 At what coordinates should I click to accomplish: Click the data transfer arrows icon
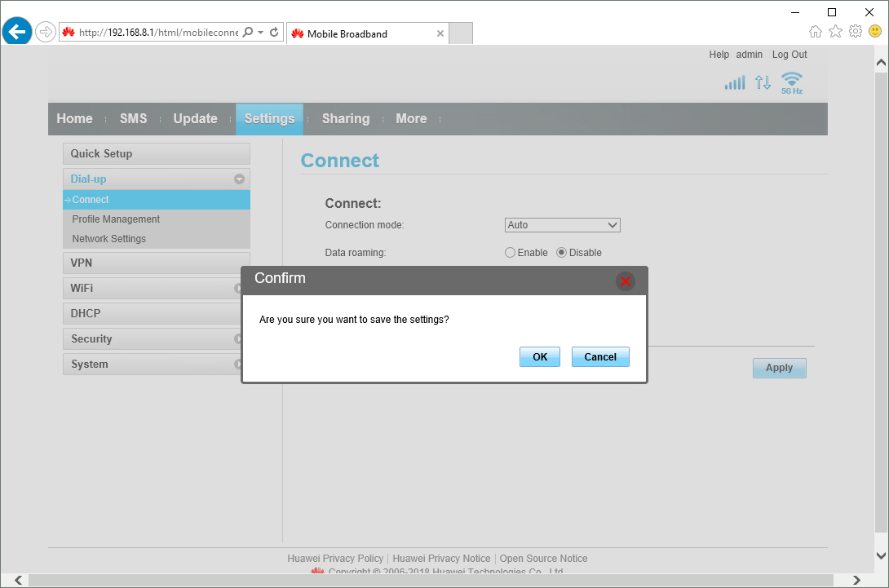tap(763, 82)
